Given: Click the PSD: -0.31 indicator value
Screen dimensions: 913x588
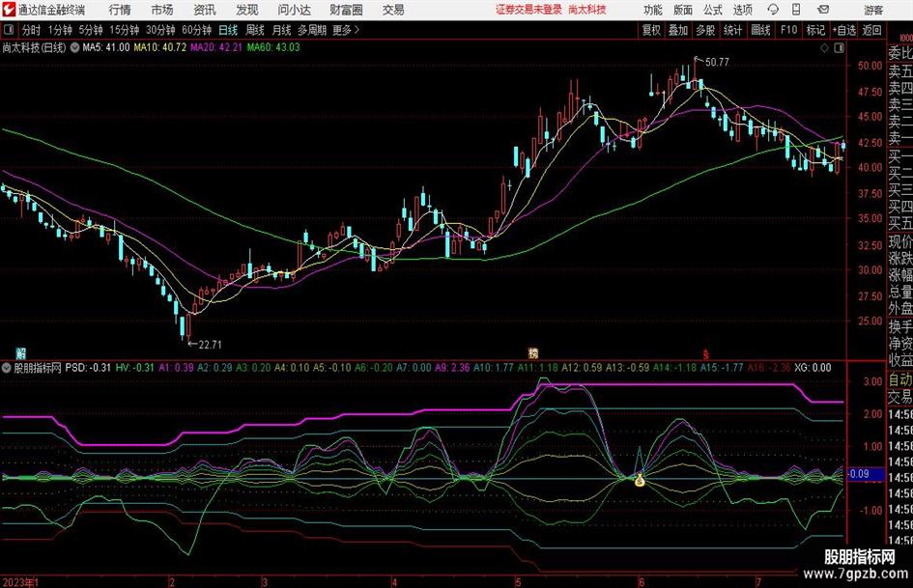Looking at the screenshot, I should (88, 367).
